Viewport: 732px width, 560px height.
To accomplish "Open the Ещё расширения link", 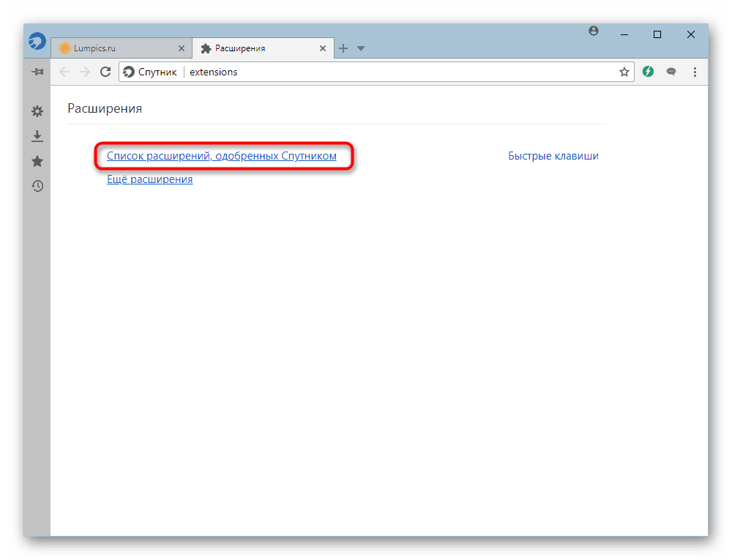I will click(150, 179).
